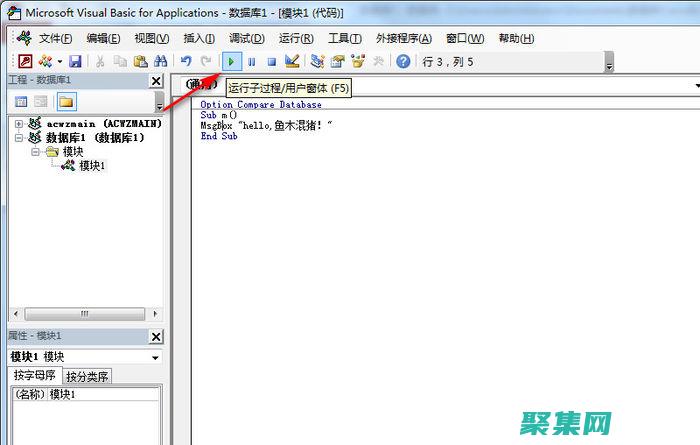Screen dimensions: 700x445
Task: Click the Break (pause) toolbar icon
Action: point(251,62)
